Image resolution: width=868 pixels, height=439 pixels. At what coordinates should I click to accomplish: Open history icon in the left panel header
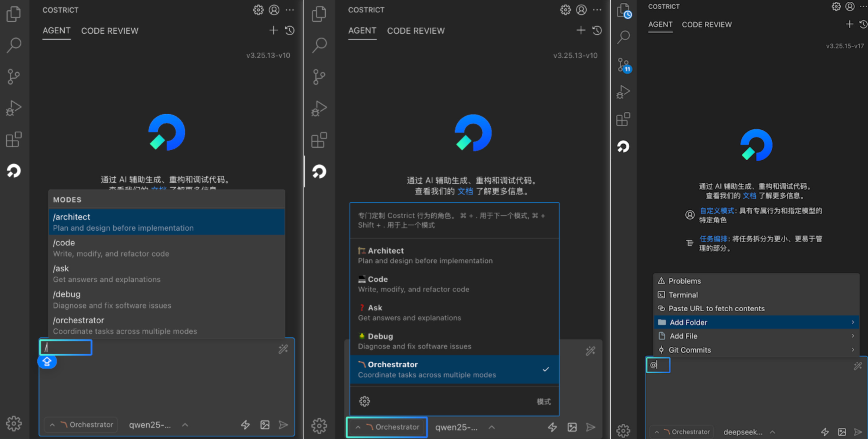click(290, 31)
